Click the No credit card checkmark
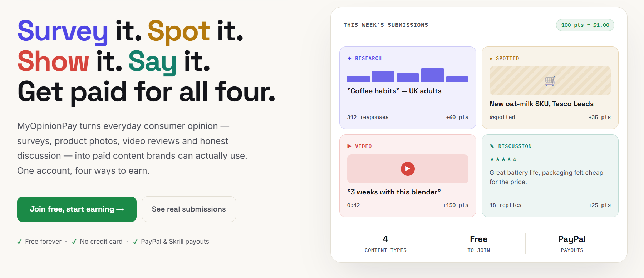The image size is (644, 278). pyautogui.click(x=74, y=242)
